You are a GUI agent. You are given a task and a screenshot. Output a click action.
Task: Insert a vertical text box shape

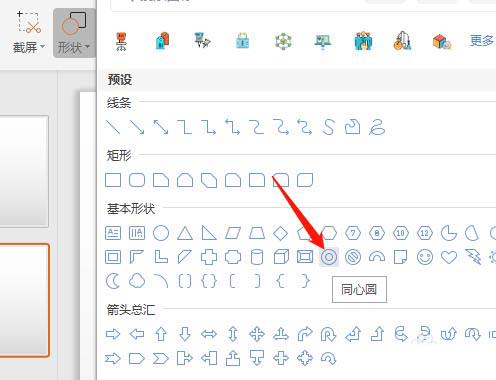[137, 233]
